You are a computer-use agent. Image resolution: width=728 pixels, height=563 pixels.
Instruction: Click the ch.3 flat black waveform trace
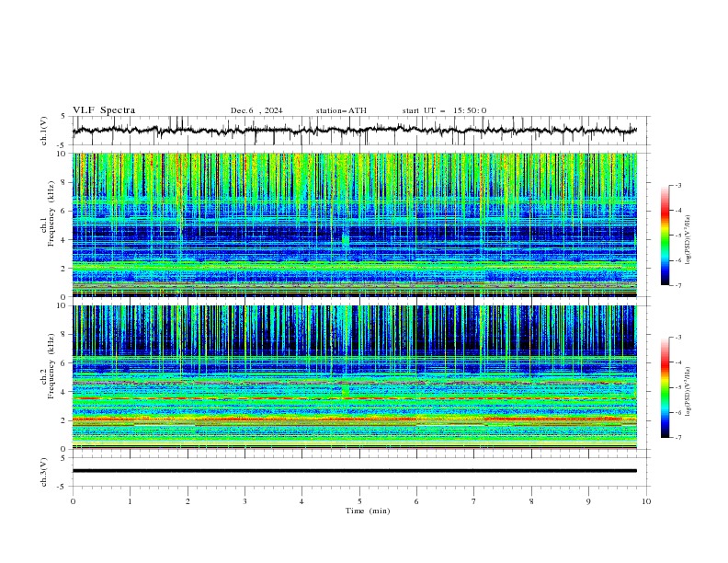click(355, 471)
